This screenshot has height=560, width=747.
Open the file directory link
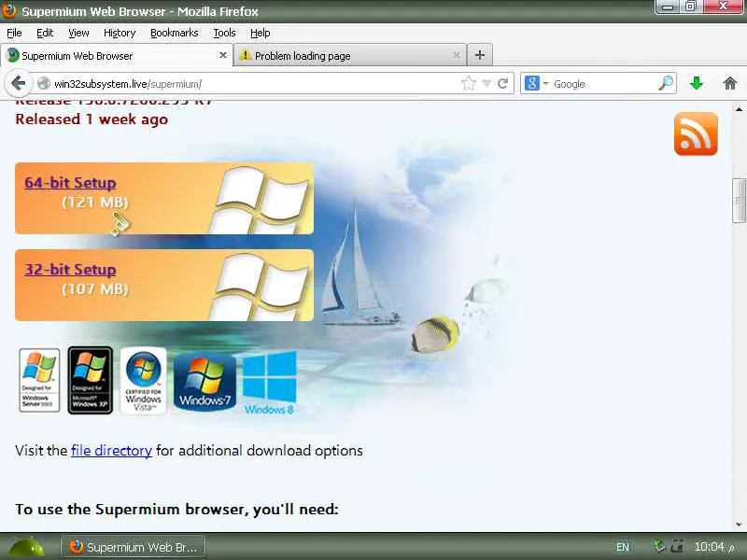[x=111, y=451]
